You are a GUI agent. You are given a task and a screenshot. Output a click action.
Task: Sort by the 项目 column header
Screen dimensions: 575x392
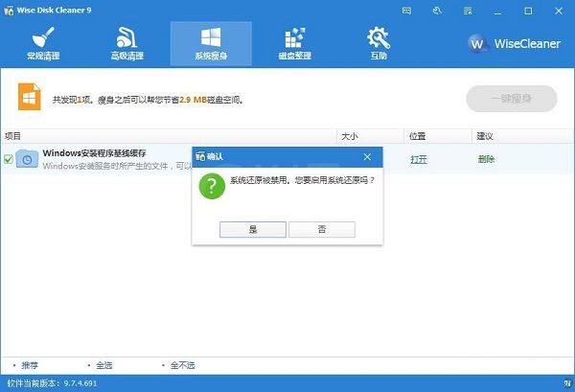coord(169,136)
